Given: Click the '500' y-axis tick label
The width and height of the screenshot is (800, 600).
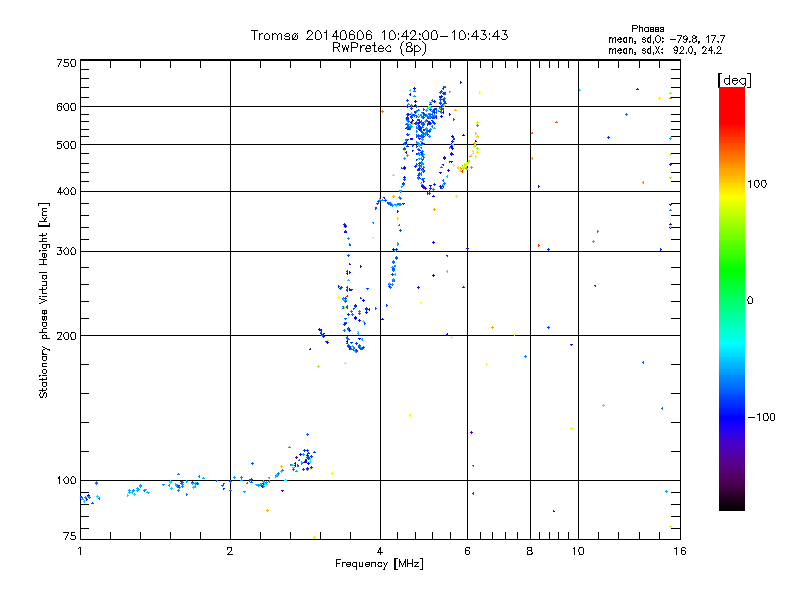Looking at the screenshot, I should [x=66, y=145].
